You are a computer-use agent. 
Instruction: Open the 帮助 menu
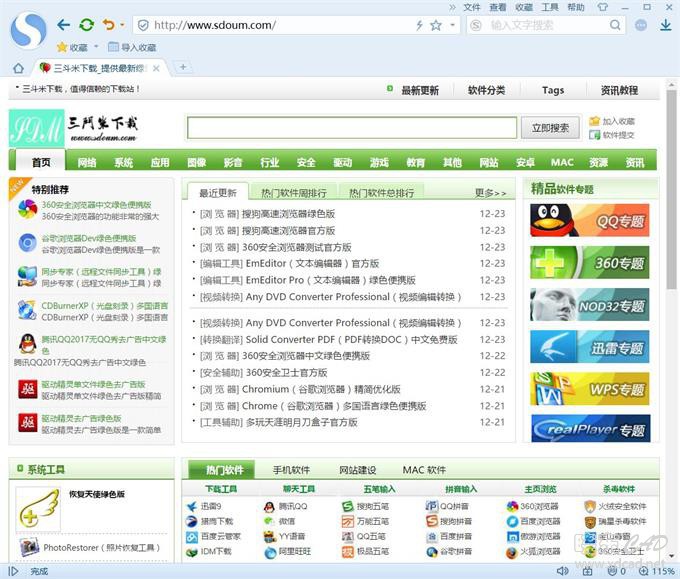pos(576,7)
